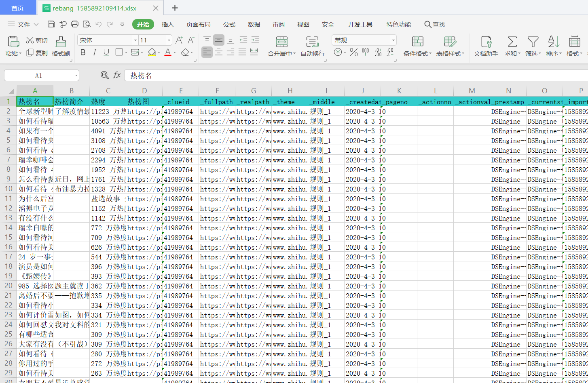Toggle left horizontal alignment
Viewport: 588px width, 383px height.
(x=207, y=52)
